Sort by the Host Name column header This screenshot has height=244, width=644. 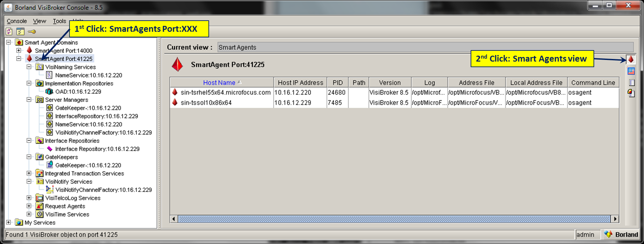pos(222,83)
